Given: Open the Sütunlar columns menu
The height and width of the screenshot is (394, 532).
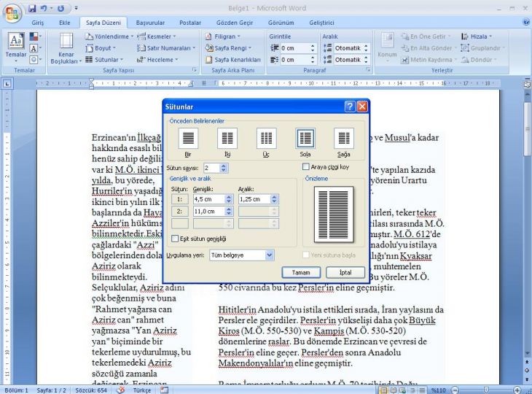Looking at the screenshot, I should (x=104, y=59).
